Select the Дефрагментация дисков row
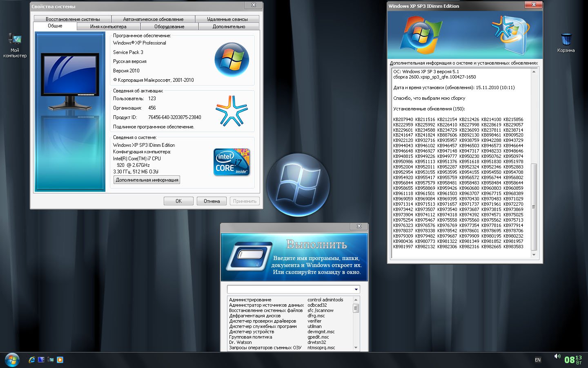Image resolution: width=588 pixels, height=368 pixels. tap(290, 316)
